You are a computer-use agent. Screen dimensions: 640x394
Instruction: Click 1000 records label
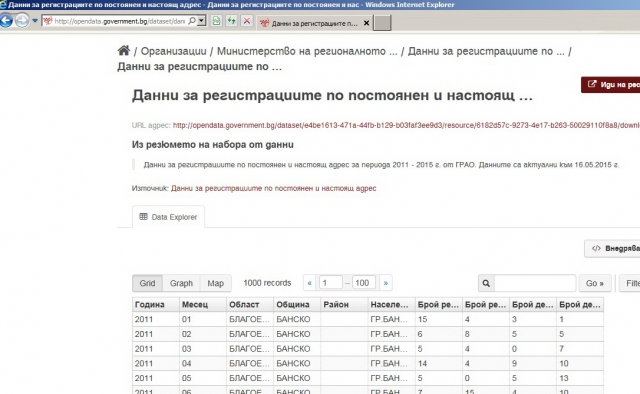[267, 283]
